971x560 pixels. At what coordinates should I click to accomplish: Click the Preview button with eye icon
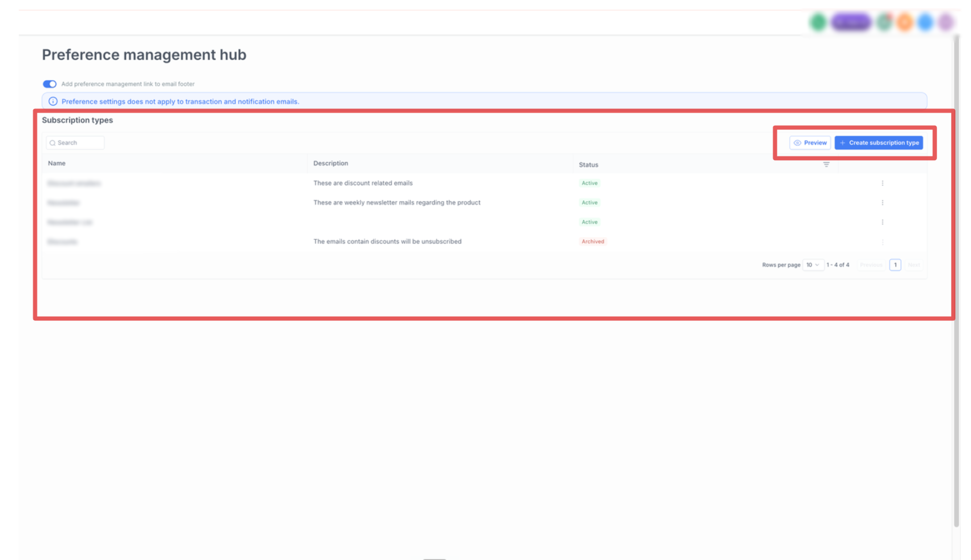tap(810, 143)
